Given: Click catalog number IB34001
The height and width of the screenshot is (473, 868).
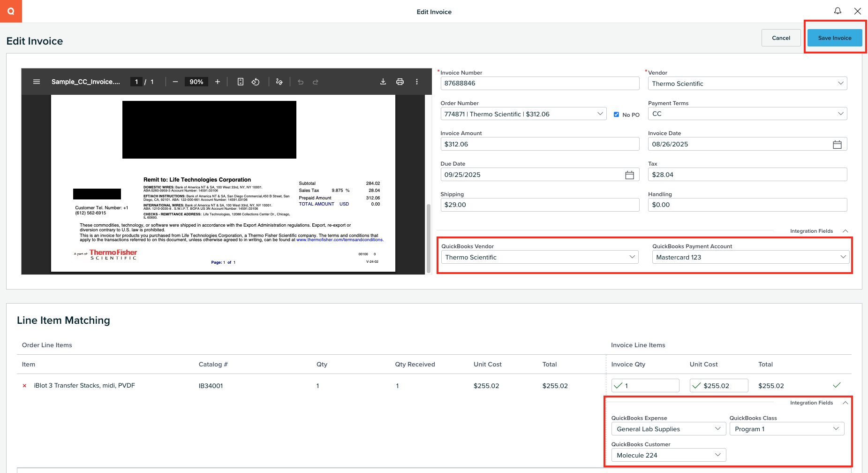Looking at the screenshot, I should coord(211,386).
